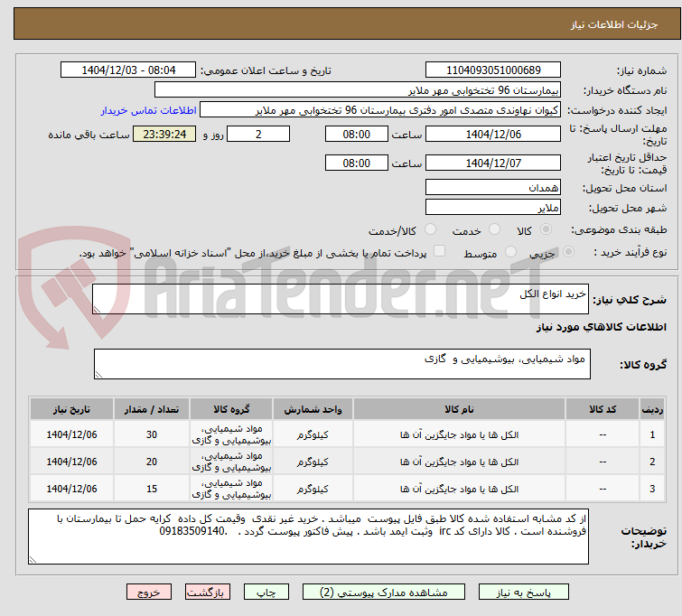Click the product name in row 3
682x616 pixels.
[x=459, y=489]
